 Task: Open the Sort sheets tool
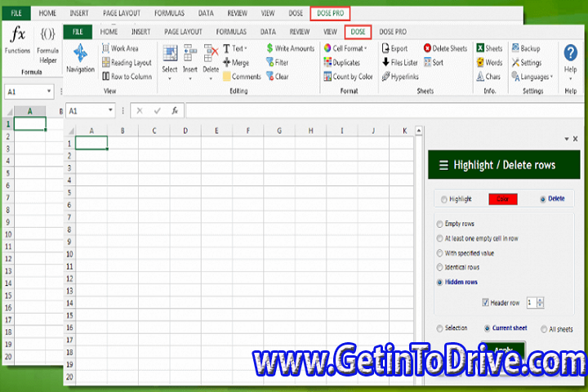coord(434,62)
